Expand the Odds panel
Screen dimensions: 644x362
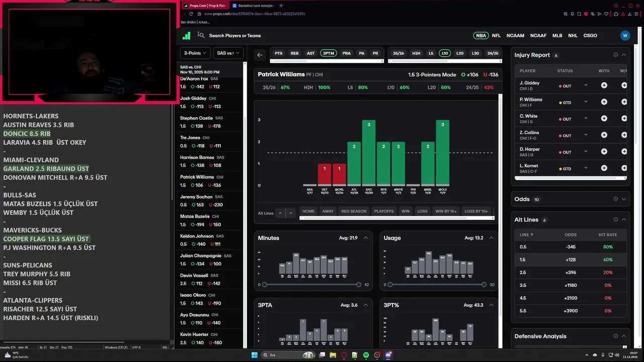624,199
